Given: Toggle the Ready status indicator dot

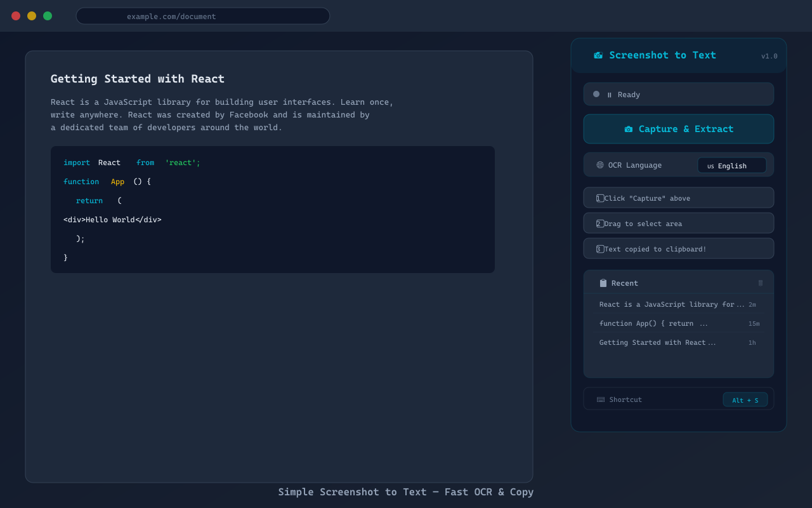Looking at the screenshot, I should [x=596, y=94].
